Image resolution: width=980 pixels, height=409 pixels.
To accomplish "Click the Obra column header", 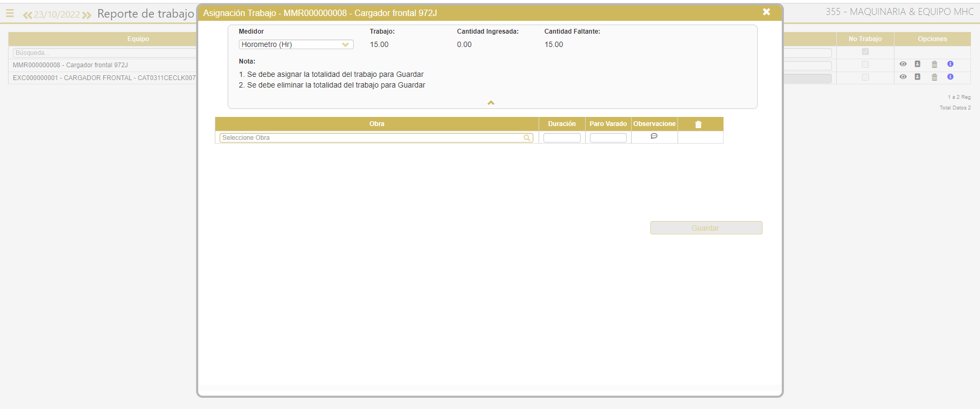I will click(377, 124).
